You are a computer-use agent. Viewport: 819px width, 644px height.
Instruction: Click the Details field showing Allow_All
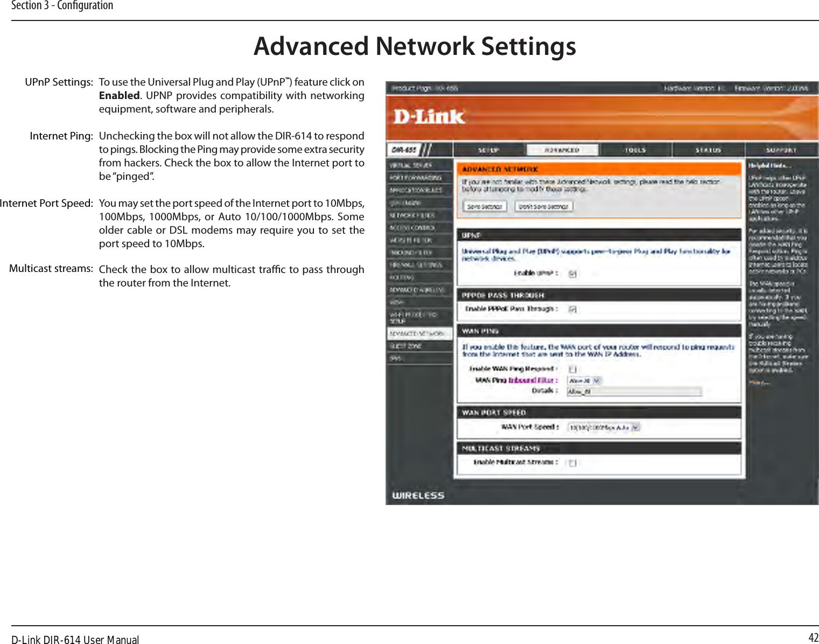coord(634,392)
